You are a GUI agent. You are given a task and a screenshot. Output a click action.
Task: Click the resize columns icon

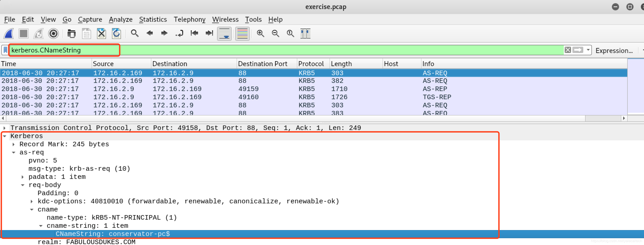tap(305, 34)
